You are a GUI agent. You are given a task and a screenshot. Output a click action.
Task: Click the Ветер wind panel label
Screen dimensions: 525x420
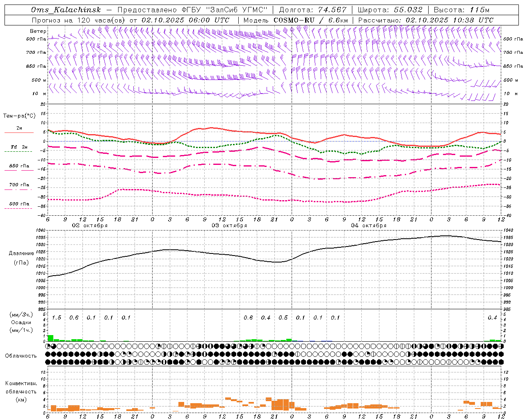38,31
